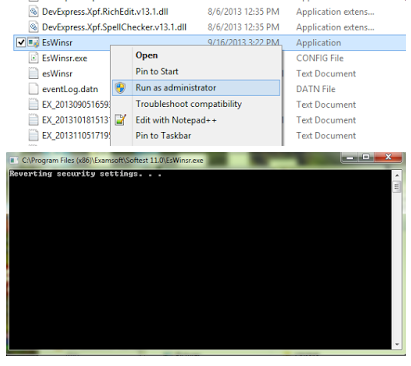Click the Notepad++ icon in context menu

120,120
